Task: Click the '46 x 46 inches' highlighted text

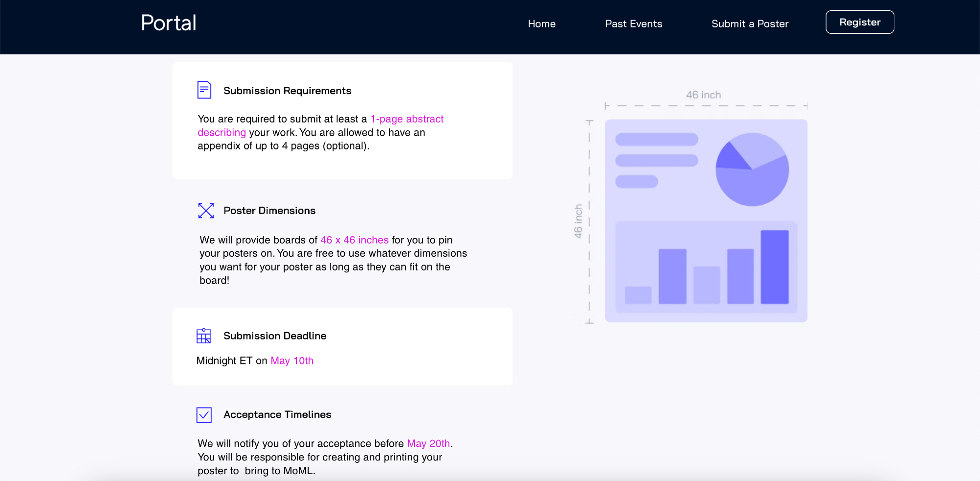Action: (x=354, y=240)
